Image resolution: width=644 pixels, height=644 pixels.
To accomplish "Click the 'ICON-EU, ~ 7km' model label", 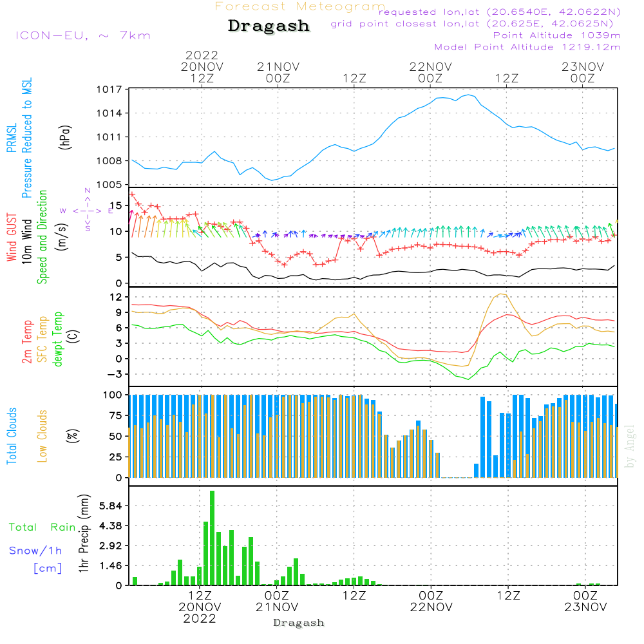I will (83, 35).
